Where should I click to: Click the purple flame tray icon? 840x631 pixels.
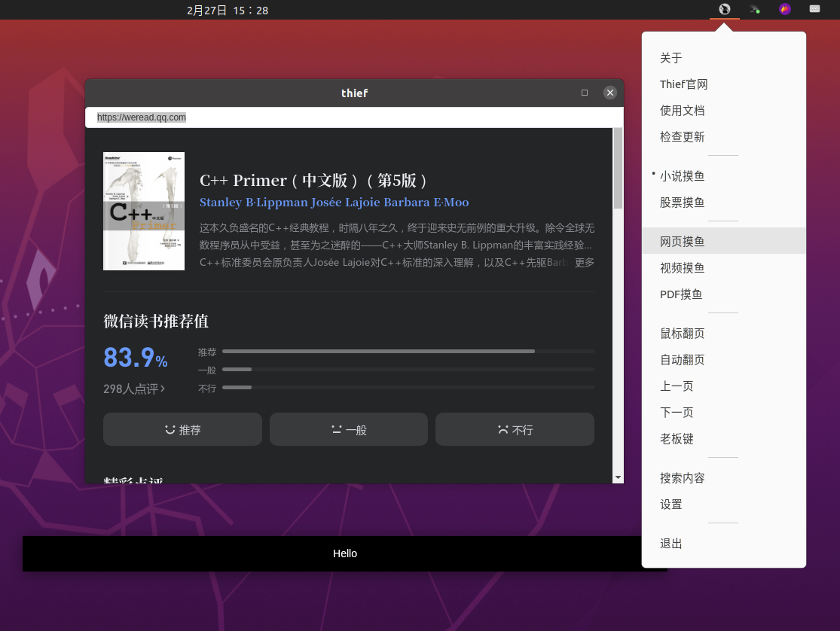[x=785, y=10]
